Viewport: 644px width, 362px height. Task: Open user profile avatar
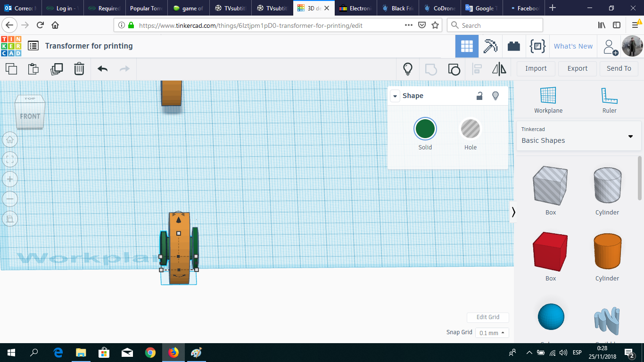coord(632,46)
